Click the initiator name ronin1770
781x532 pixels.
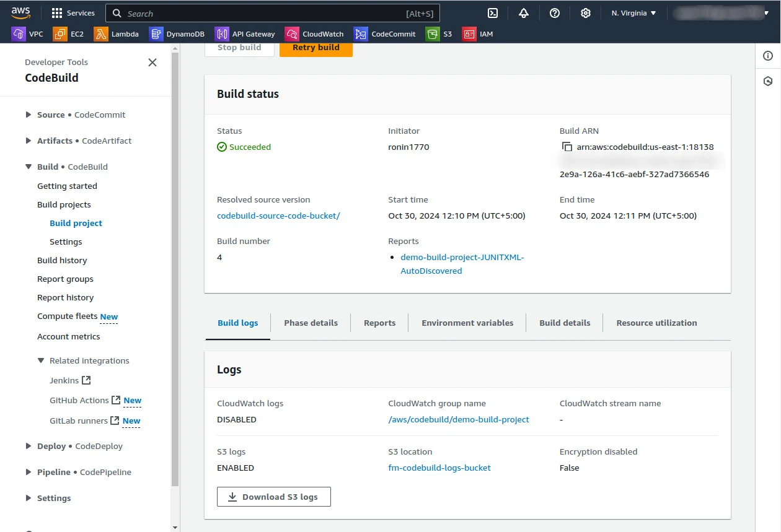[x=408, y=147]
